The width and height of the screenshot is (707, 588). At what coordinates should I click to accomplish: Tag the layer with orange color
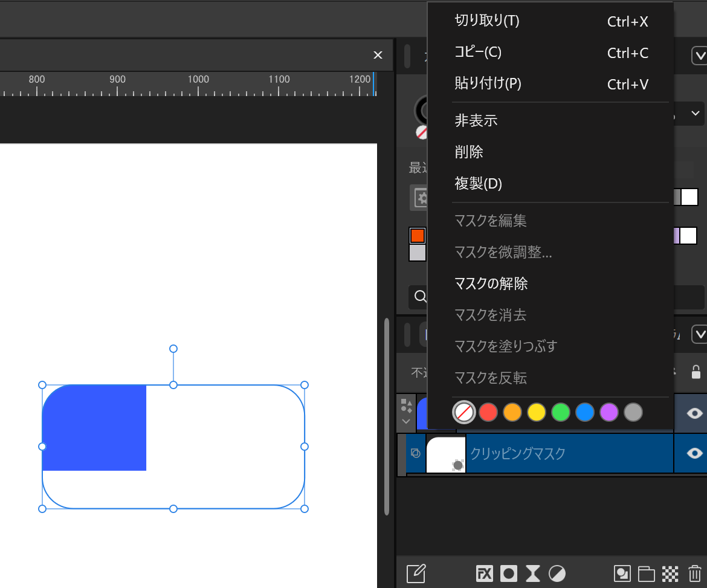coord(512,412)
